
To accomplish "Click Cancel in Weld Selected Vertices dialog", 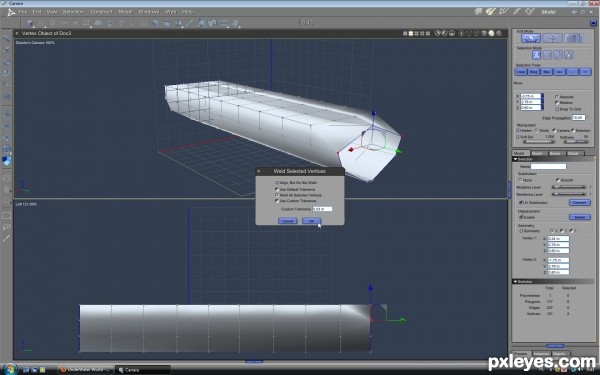I will tap(287, 221).
